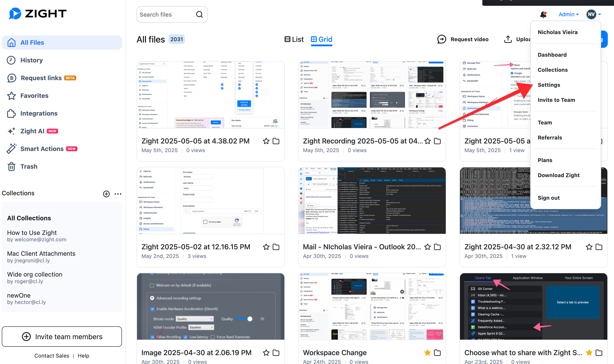
Task: Open Smart Actions in sidebar
Action: tap(42, 149)
